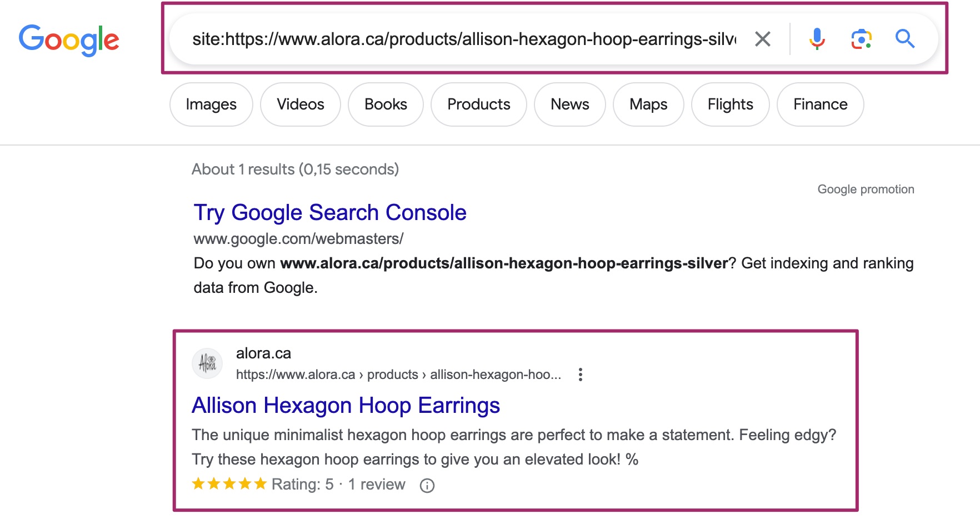Screen dimensions: 980x529
Task: Switch to the Finance filter
Action: [821, 104]
